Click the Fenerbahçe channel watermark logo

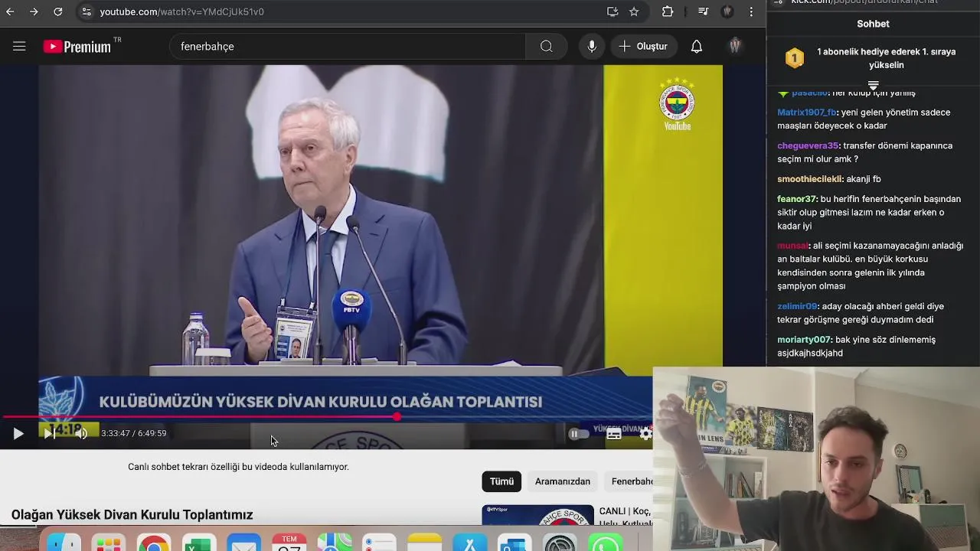tap(677, 103)
